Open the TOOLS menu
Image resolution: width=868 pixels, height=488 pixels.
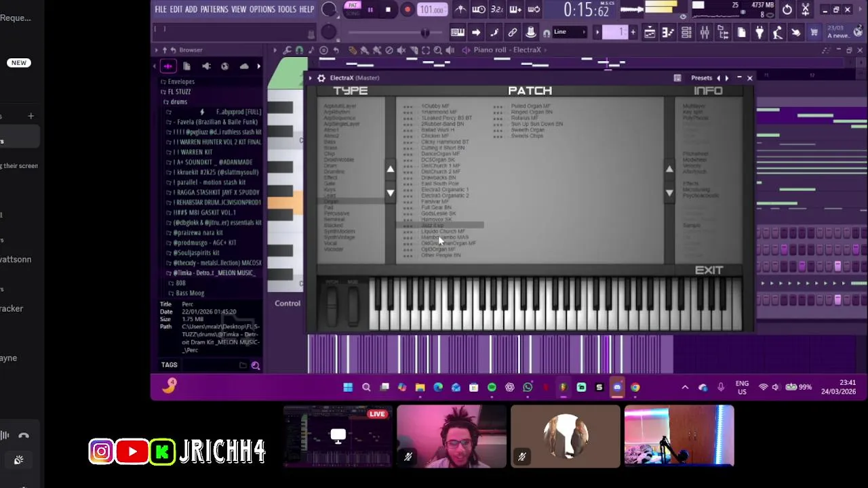coord(287,9)
